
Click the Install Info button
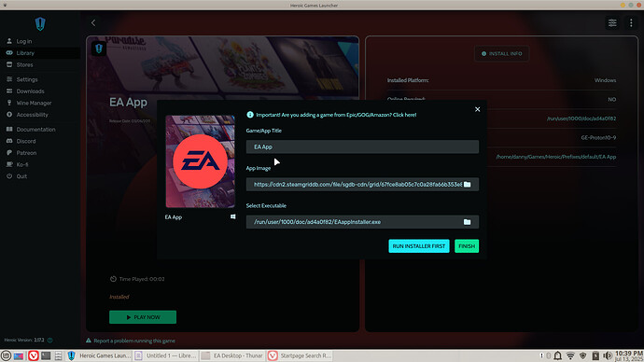[x=501, y=54]
